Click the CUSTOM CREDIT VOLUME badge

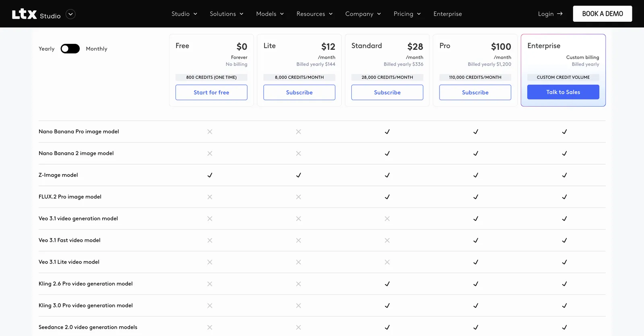[x=563, y=77]
